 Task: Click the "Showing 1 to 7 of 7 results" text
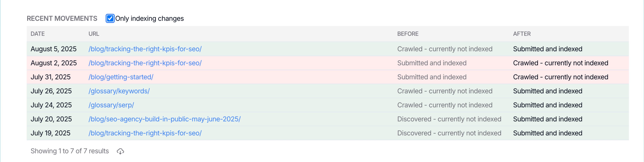70,151
